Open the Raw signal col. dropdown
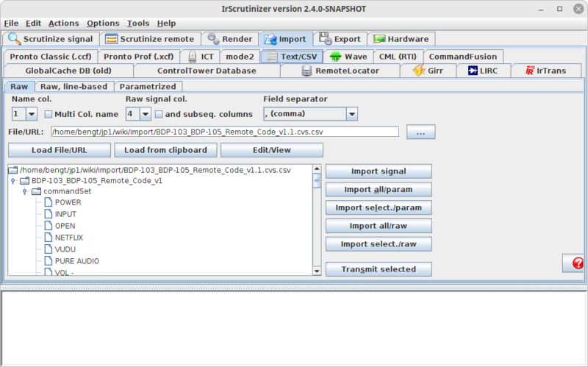This screenshot has height=367, width=588. pos(146,114)
